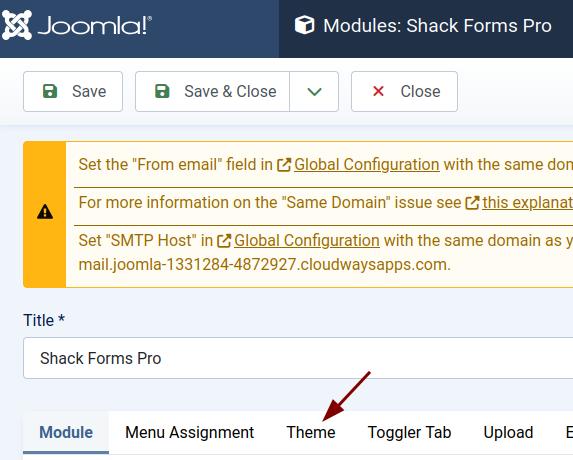Click the Joomla logo icon
This screenshot has width=573, height=460.
[x=17, y=25]
